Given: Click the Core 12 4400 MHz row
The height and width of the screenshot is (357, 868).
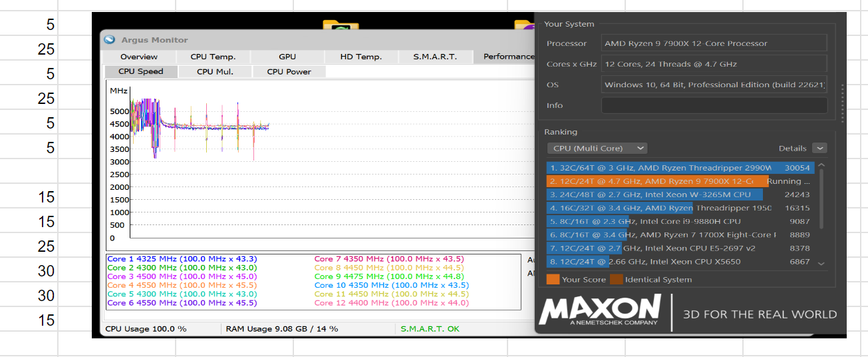Looking at the screenshot, I should pos(391,302).
